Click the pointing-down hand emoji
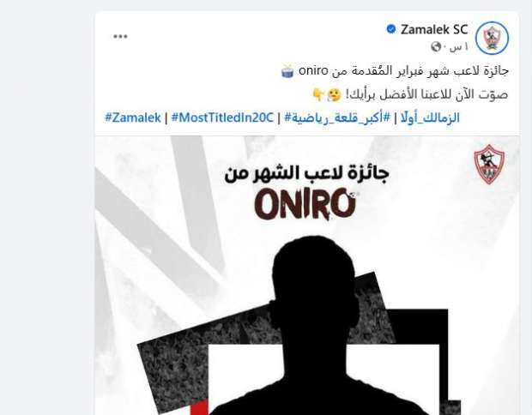Viewport: 532px width, 415px height. (318, 95)
